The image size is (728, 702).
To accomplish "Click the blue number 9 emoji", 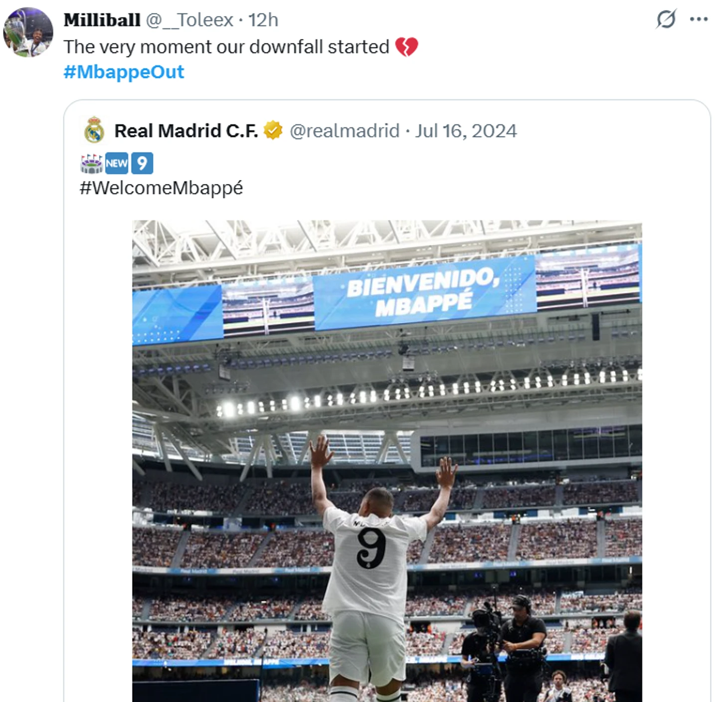I will pyautogui.click(x=142, y=164).
